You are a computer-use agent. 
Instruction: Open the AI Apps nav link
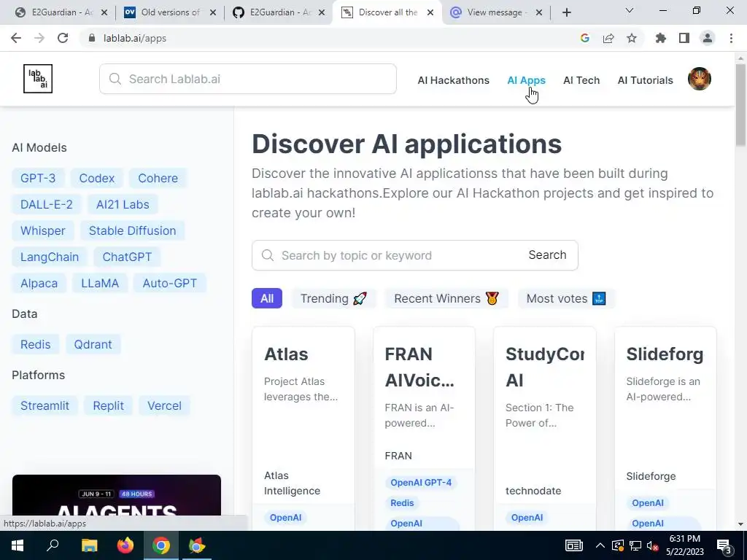tap(527, 80)
